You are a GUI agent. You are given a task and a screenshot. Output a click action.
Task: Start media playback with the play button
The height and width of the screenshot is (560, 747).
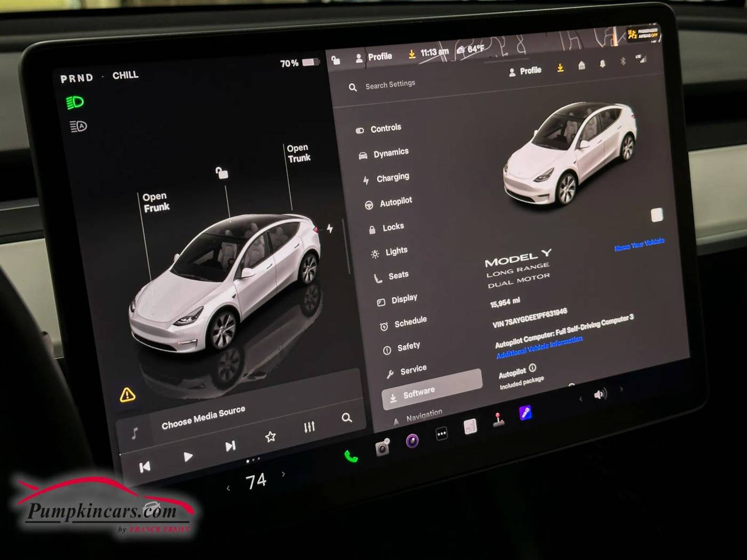[x=188, y=457]
